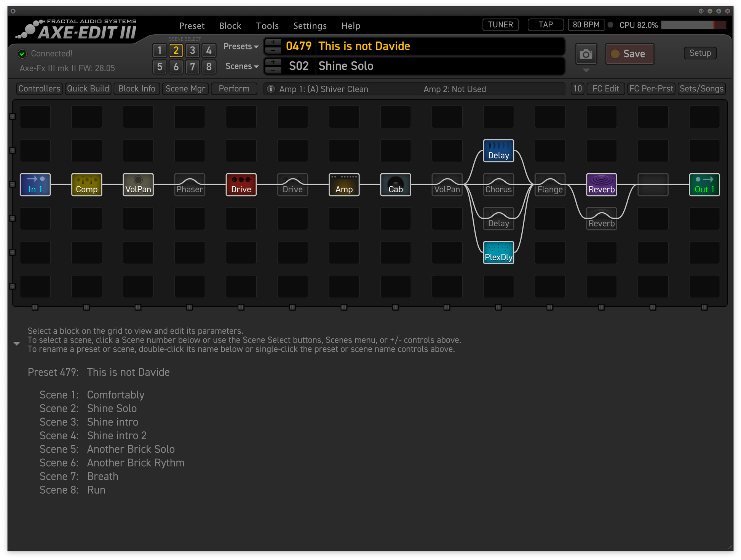Open the TUNER button
Image resolution: width=741 pixels, height=560 pixels.
tap(500, 25)
